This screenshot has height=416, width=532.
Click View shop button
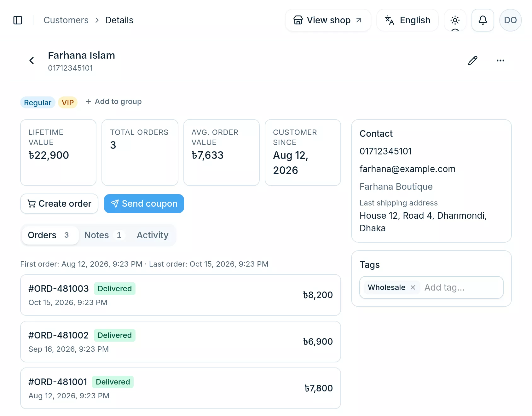click(x=328, y=20)
